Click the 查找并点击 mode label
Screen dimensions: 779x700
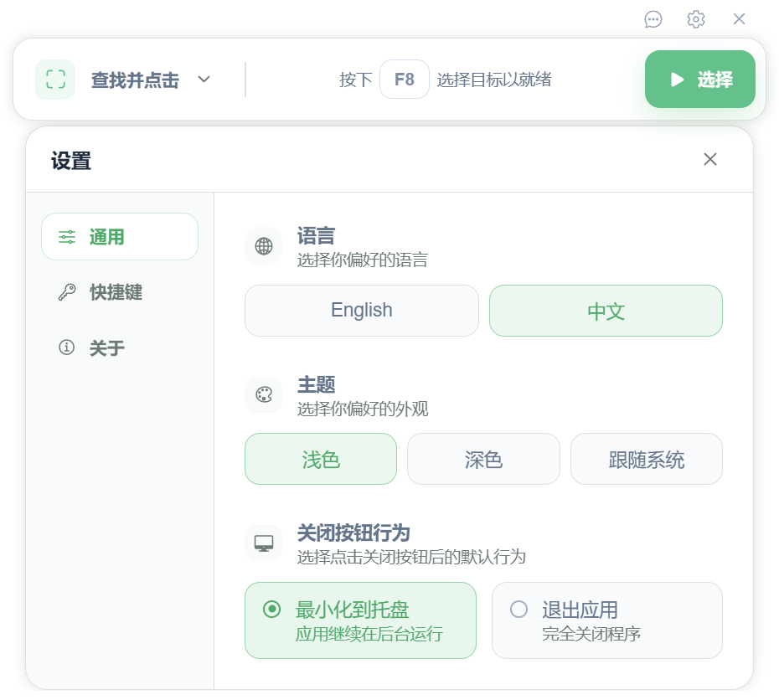pos(135,80)
